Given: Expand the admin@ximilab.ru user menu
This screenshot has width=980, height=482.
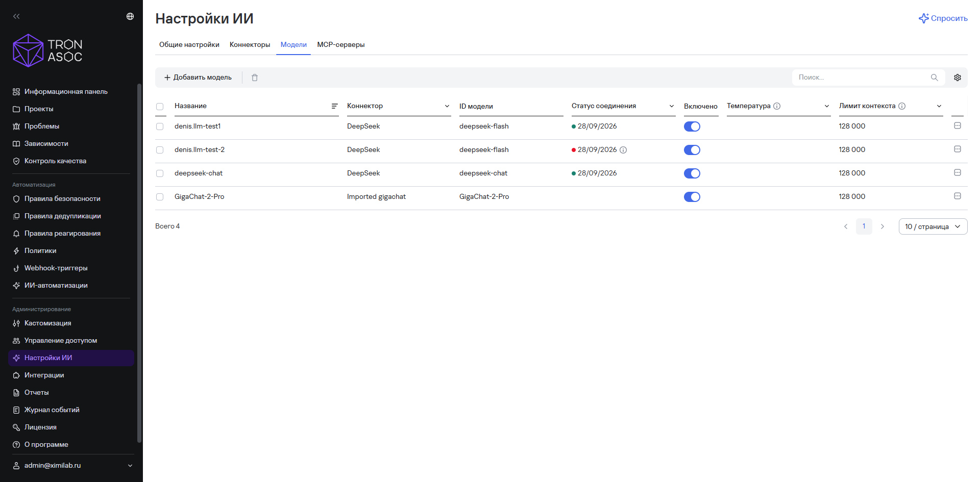Looking at the screenshot, I should coord(72,465).
